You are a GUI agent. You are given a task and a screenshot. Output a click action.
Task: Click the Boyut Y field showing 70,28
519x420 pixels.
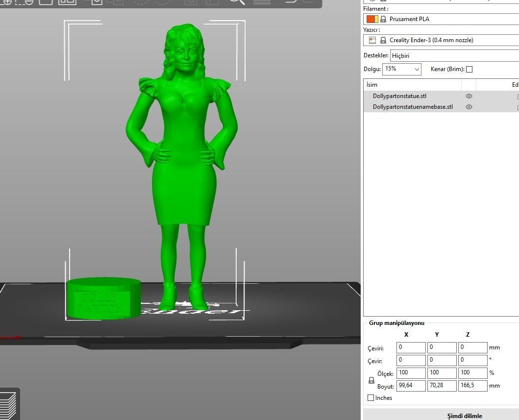tap(442, 386)
